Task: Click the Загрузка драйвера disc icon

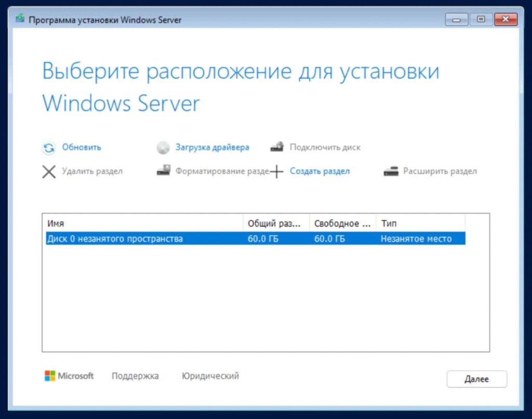Action: pos(163,148)
